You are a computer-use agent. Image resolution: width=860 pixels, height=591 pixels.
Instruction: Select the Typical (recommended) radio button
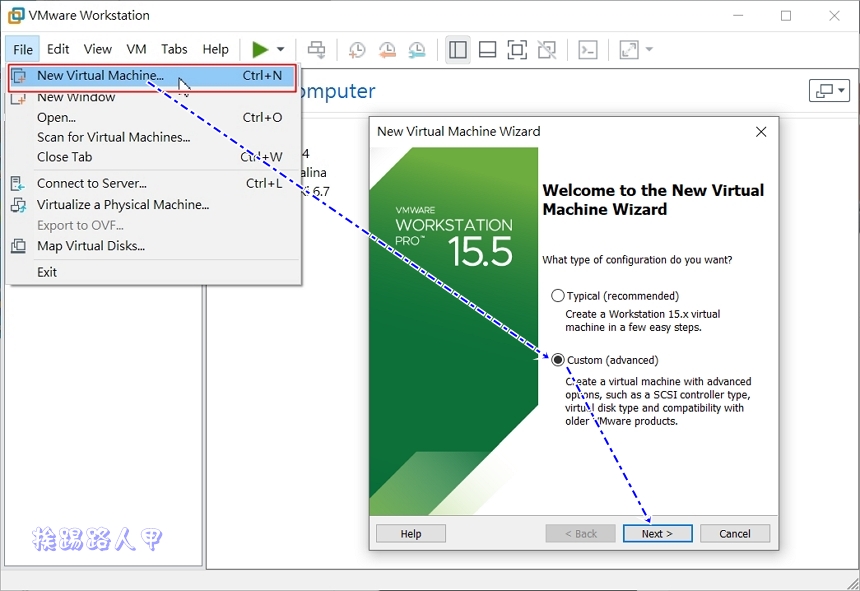pyautogui.click(x=558, y=296)
